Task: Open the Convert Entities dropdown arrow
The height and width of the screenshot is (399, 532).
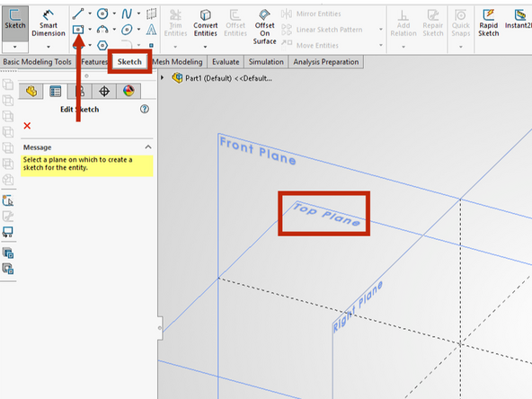Action: click(x=205, y=47)
